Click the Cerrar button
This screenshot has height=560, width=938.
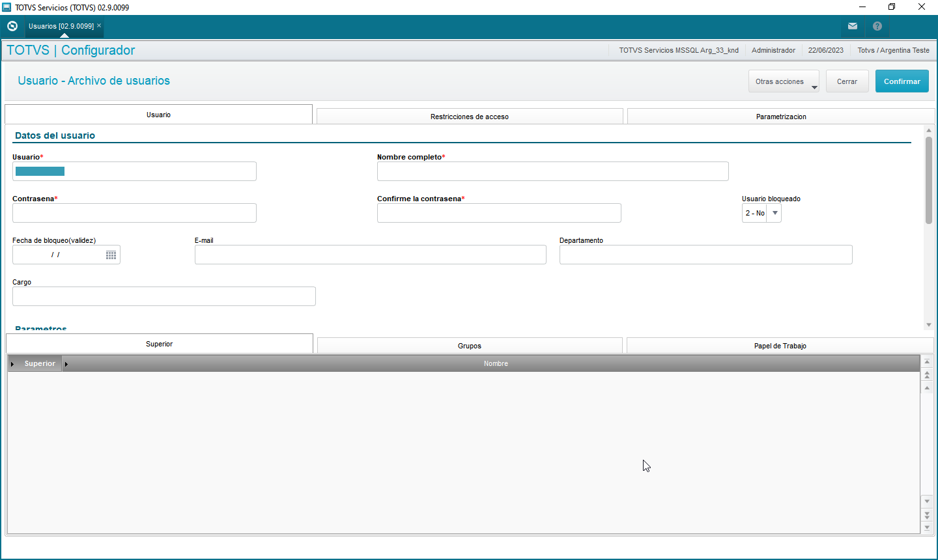tap(847, 81)
